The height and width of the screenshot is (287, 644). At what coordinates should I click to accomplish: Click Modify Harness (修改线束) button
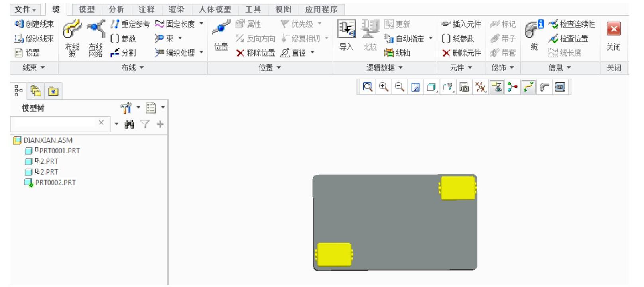click(x=34, y=39)
